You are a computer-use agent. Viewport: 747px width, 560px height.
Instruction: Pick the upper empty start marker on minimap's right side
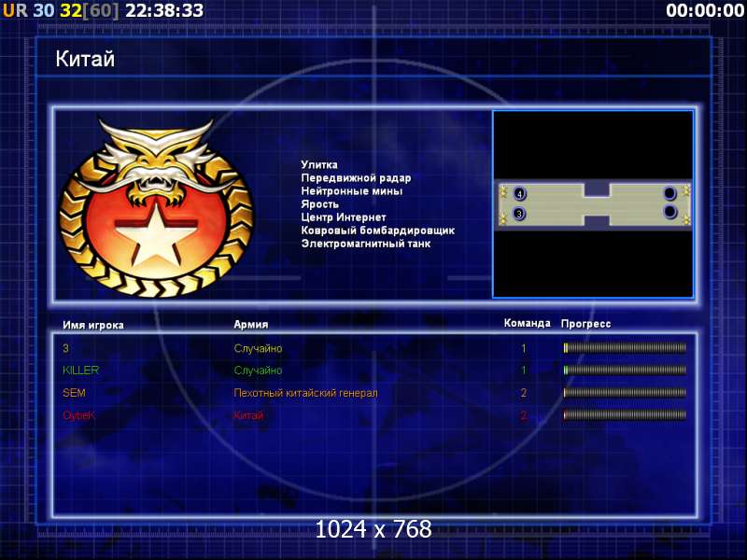coord(669,193)
